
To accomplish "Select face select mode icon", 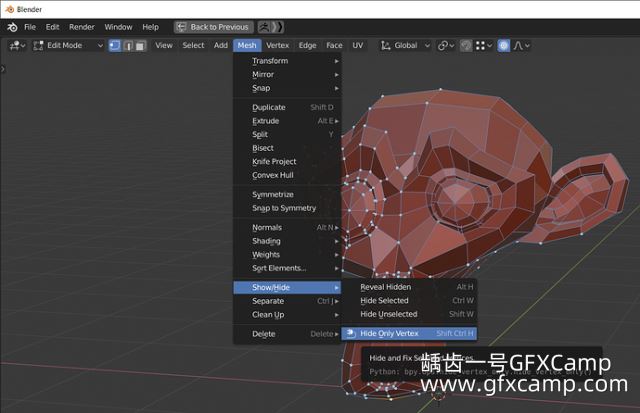I will click(x=140, y=46).
